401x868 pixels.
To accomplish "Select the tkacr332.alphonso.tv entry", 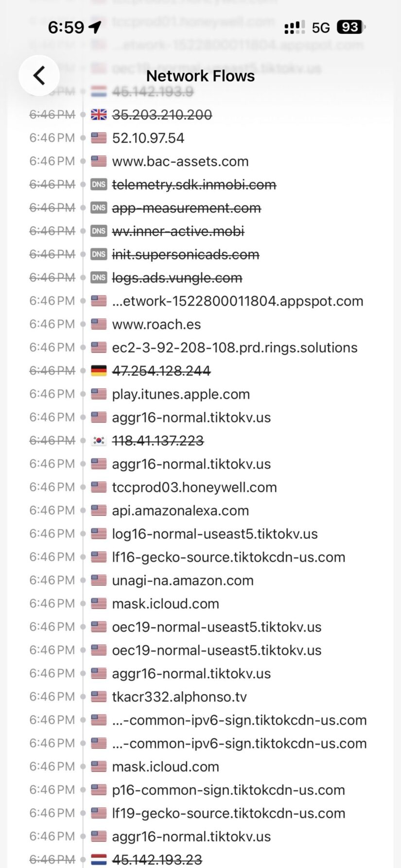I will 179,697.
